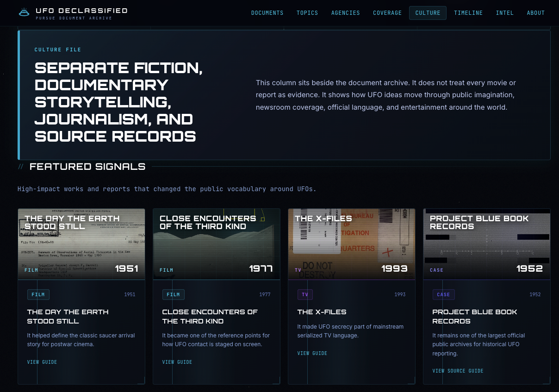This screenshot has height=392, width=559.
Task: Click the 1951 year in card body
Action: click(130, 294)
